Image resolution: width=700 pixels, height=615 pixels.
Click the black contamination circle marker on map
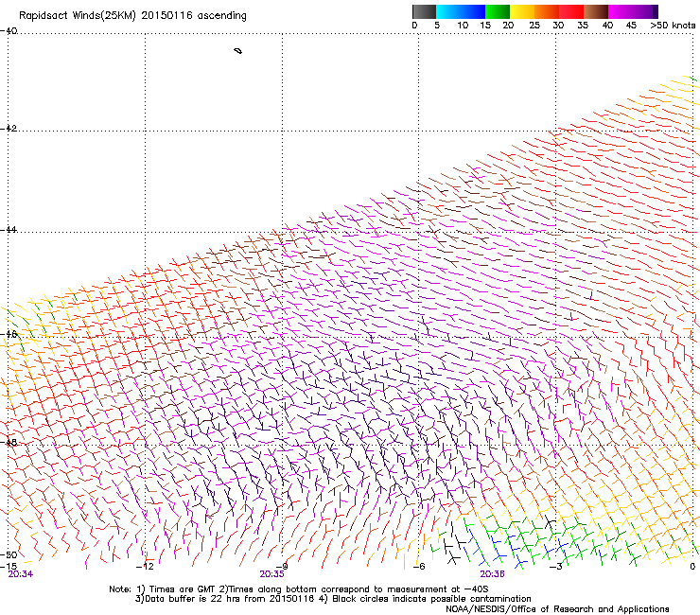[x=238, y=51]
